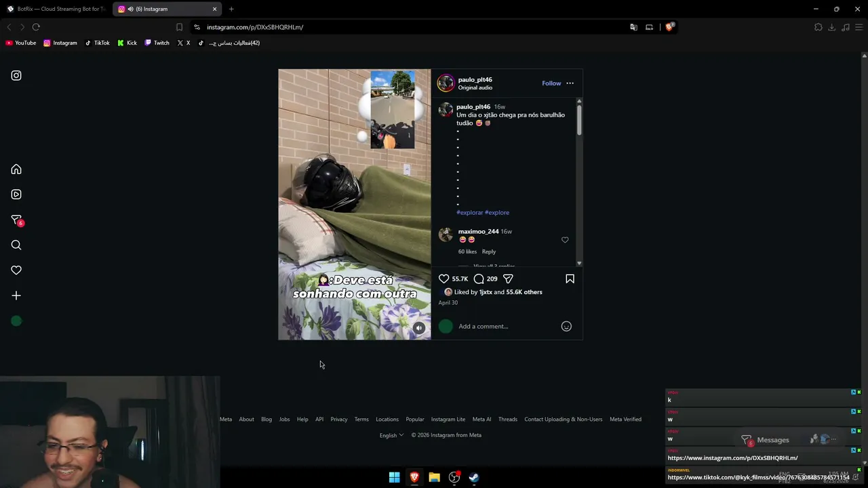This screenshot has width=868, height=488.
Task: Click the Original audio link
Action: (475, 88)
